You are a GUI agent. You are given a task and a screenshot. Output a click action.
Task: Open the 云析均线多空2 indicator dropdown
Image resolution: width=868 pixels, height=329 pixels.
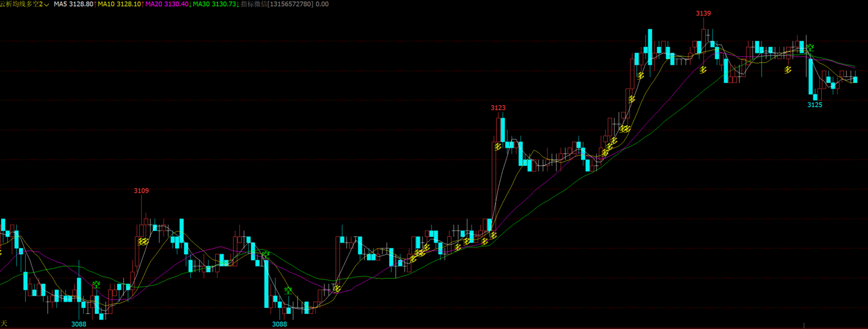[47, 4]
